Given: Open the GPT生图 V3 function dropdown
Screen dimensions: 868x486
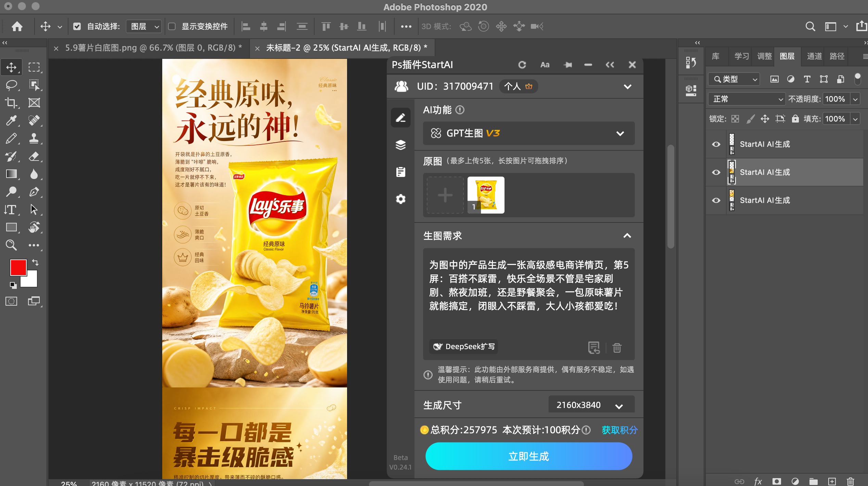Looking at the screenshot, I should click(x=529, y=133).
